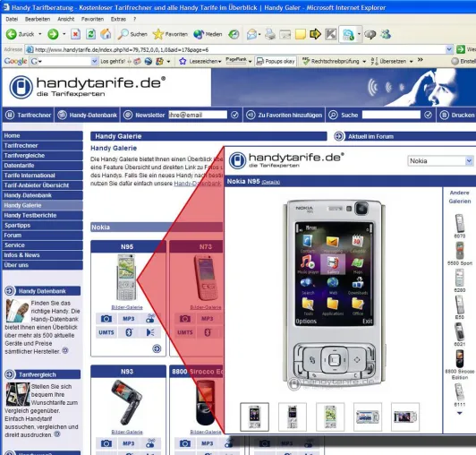
Task: Click the Stop loading icon
Action: (75, 34)
